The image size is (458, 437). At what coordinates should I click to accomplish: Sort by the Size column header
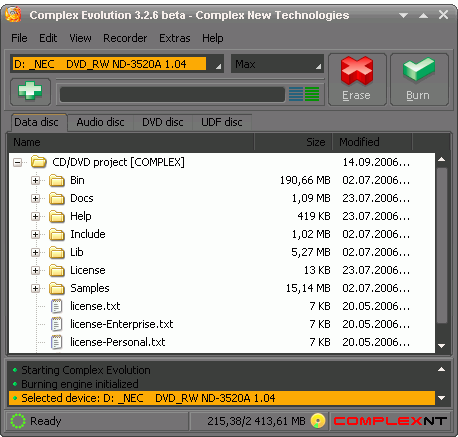pyautogui.click(x=293, y=142)
